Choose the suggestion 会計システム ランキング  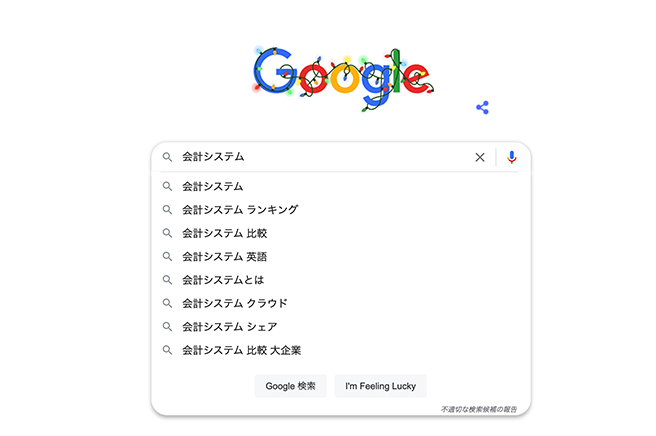(240, 210)
